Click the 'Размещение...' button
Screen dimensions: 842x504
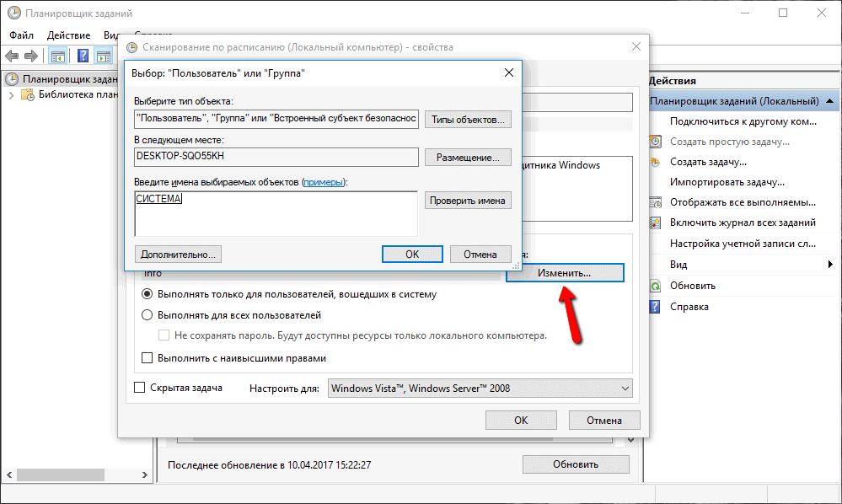point(468,158)
